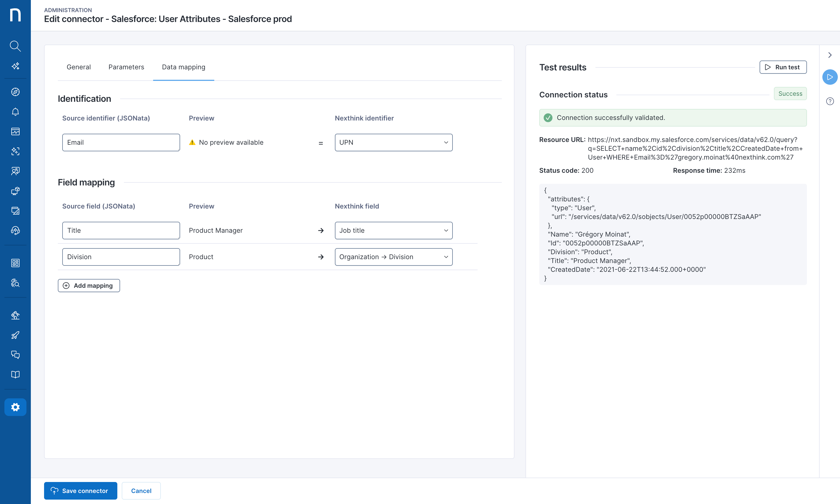Click the compass explore icon

coord(15,92)
